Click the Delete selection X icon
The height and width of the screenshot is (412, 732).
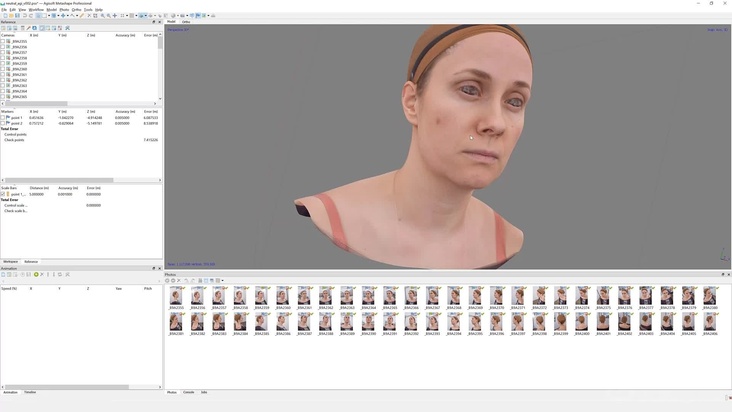[89, 15]
